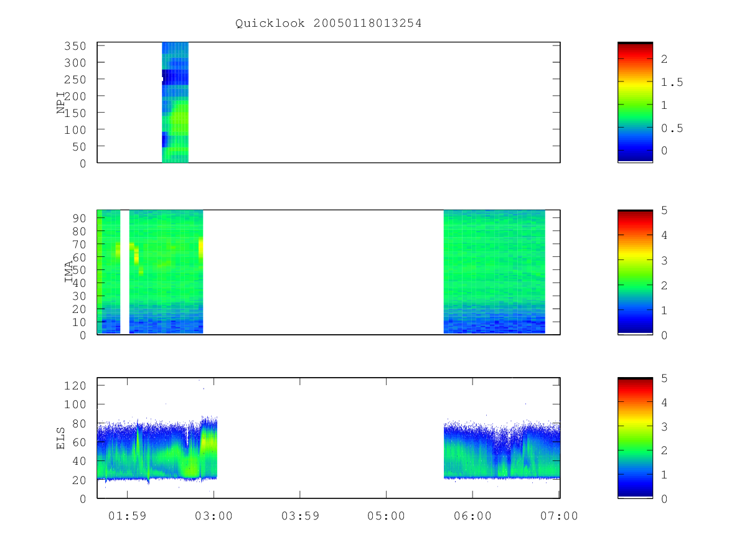Click the time axis label 05:00
Viewport: 747px width, 560px height.
point(386,516)
